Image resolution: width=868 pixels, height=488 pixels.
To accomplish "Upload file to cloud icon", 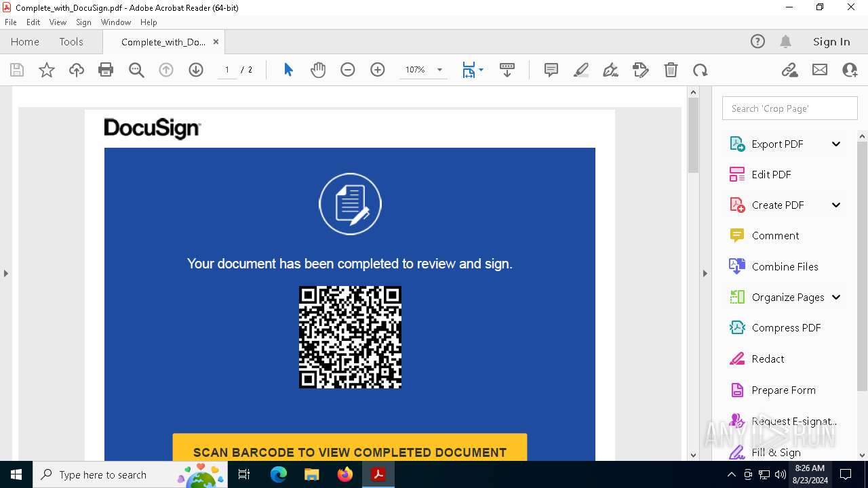I will (77, 70).
